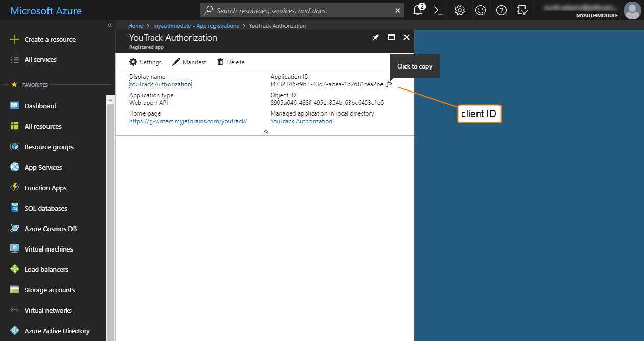Image resolution: width=644 pixels, height=341 pixels.
Task: Click Create a resource plus icon
Action: (x=15, y=39)
